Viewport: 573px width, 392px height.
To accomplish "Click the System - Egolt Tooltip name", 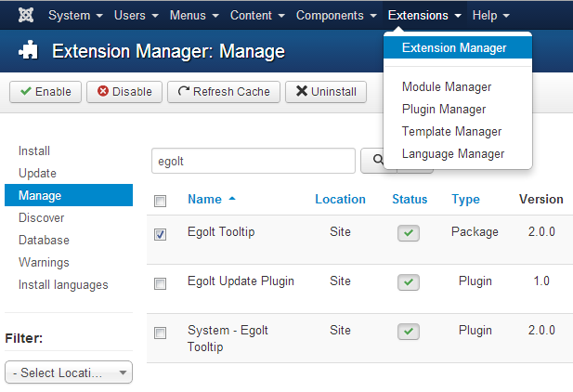I will click(228, 338).
